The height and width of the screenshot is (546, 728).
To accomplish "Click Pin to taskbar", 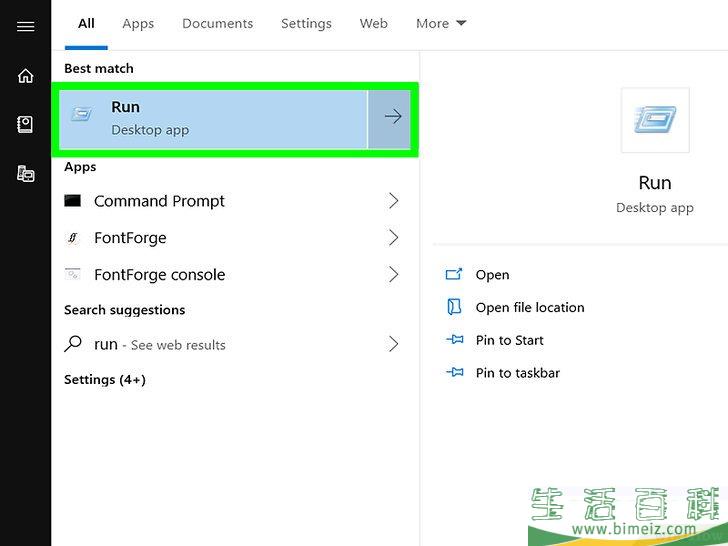I will 518,373.
